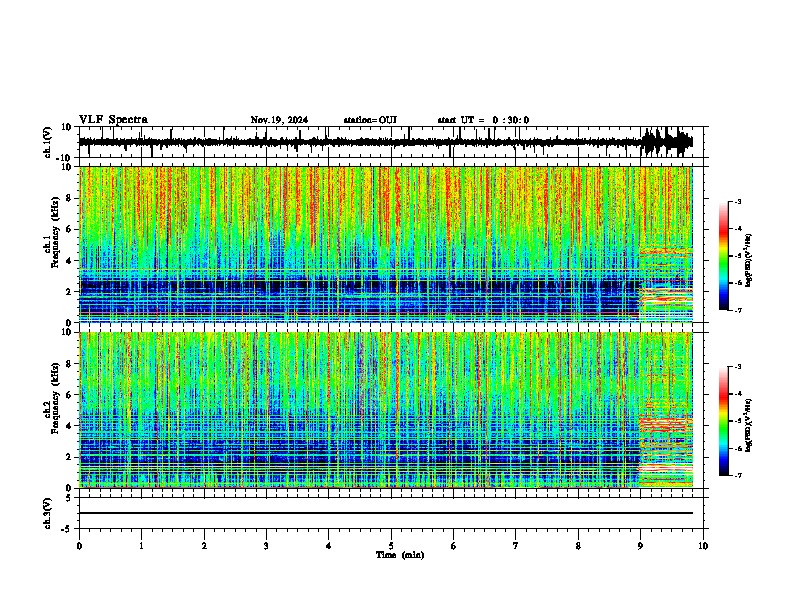Click time axis tick label "3"
This screenshot has height=612, width=792.
(266, 546)
